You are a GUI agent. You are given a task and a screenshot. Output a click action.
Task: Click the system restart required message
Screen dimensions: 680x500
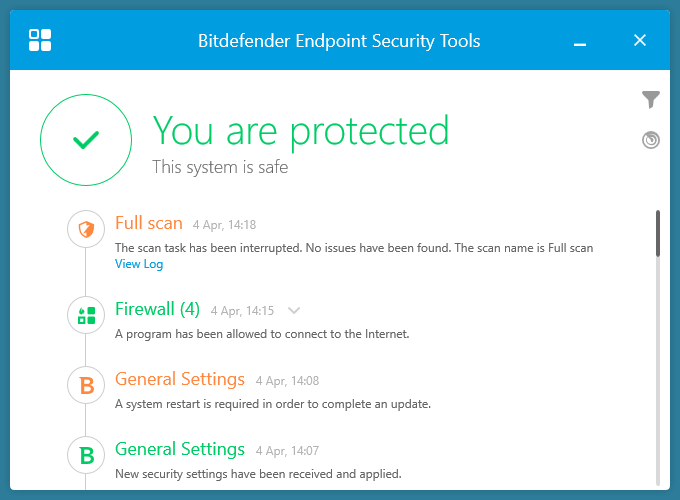pos(272,404)
